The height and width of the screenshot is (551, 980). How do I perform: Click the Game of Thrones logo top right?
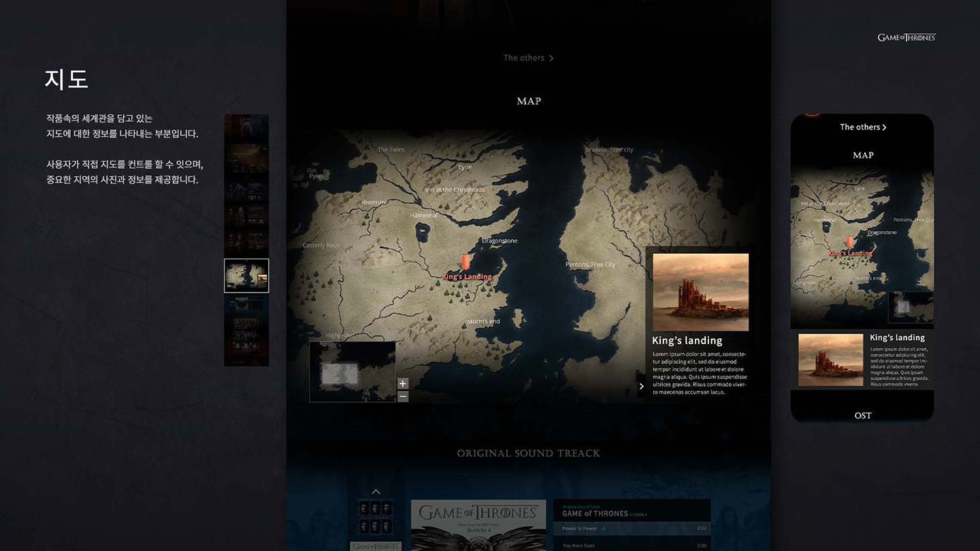[x=906, y=37]
